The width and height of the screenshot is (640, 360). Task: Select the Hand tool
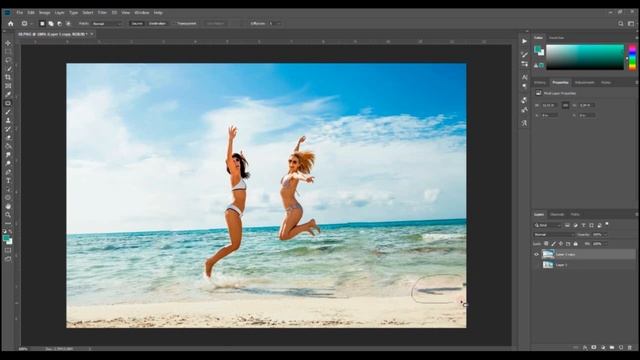(x=8, y=207)
